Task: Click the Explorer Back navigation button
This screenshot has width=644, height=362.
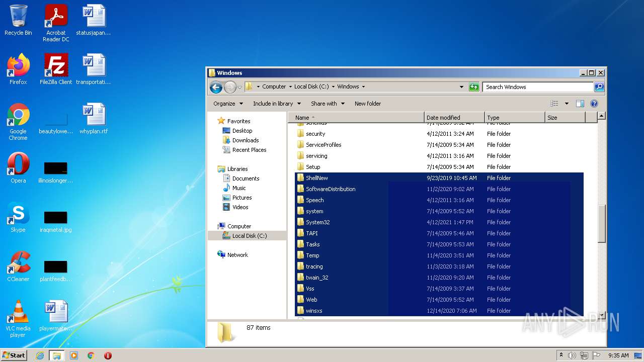Action: [216, 87]
